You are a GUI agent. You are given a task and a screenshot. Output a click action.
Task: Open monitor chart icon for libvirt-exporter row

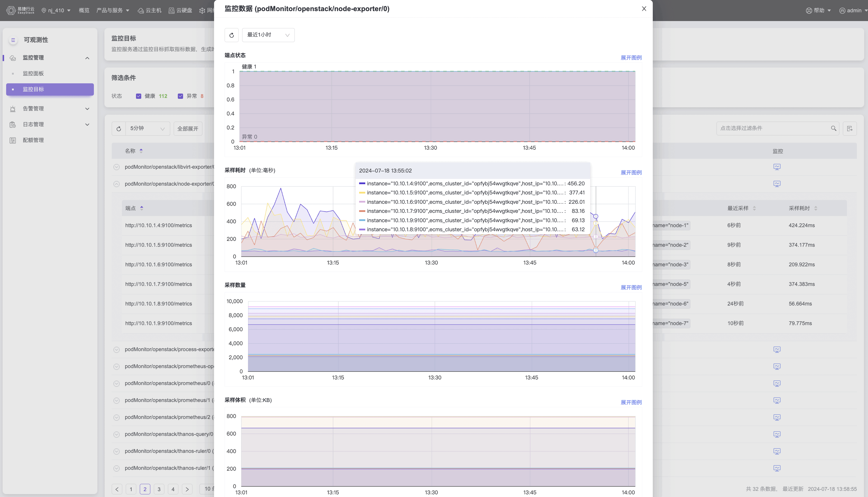click(x=777, y=167)
